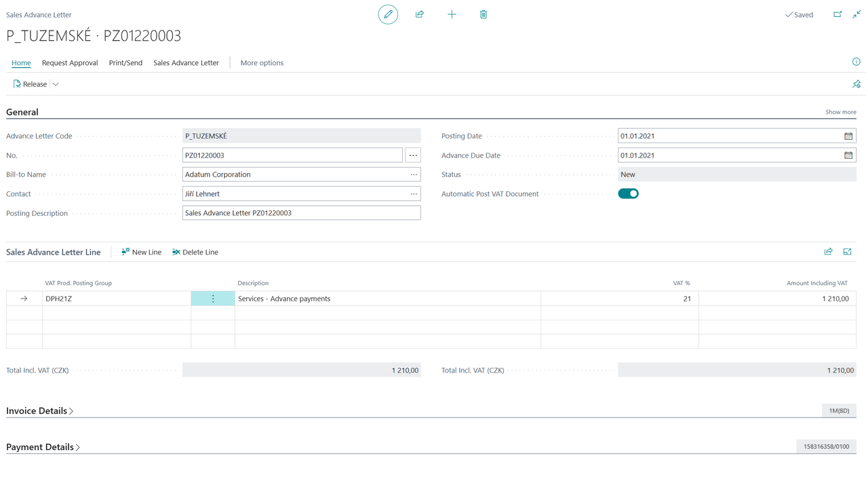Toggle Automatic Post VAT Document switch
This screenshot has width=868, height=488.
[x=628, y=194]
